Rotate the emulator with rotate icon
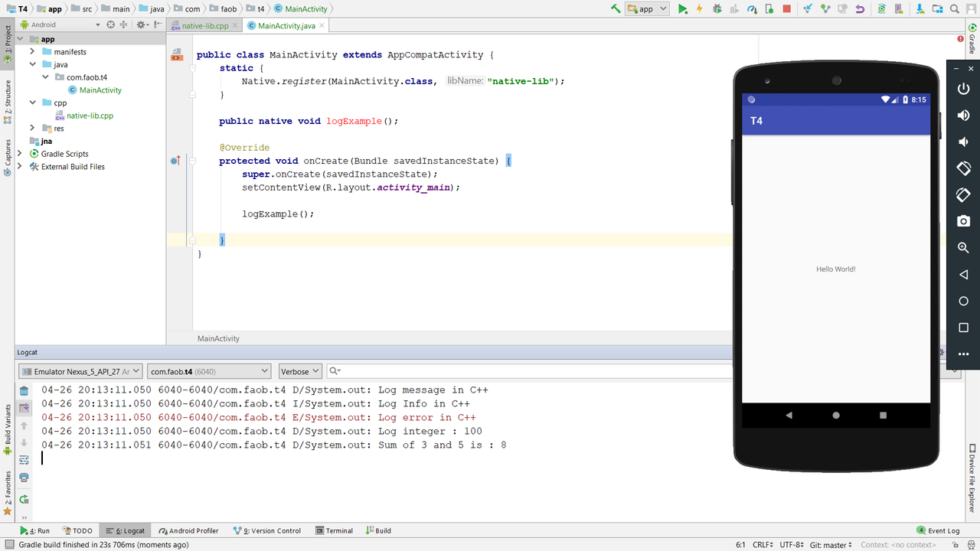The height and width of the screenshot is (551, 980). [963, 168]
